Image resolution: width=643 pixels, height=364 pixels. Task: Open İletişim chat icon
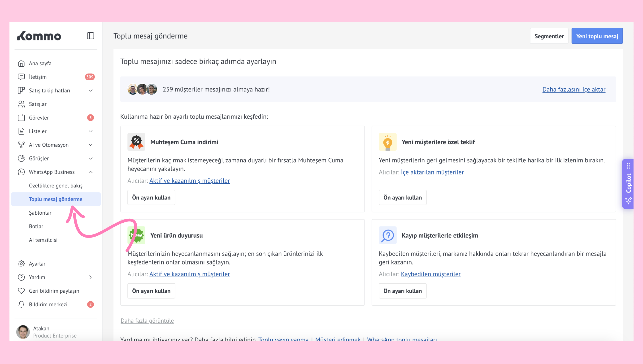click(21, 77)
